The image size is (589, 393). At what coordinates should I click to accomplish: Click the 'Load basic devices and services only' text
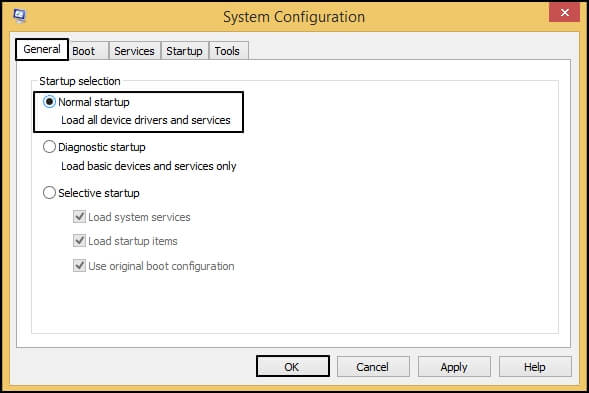[x=149, y=166]
